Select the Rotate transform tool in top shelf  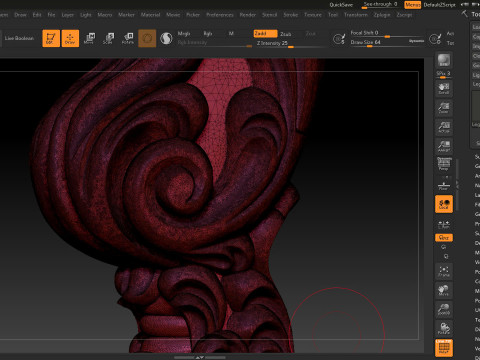pos(127,38)
